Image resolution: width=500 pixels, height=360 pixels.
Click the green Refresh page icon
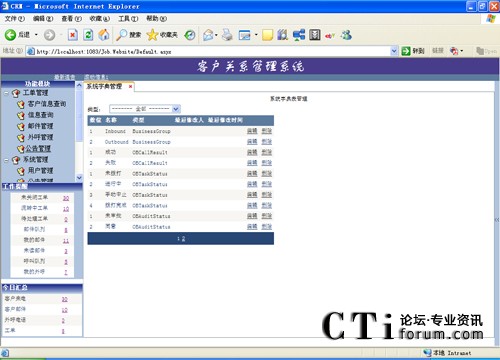88,35
